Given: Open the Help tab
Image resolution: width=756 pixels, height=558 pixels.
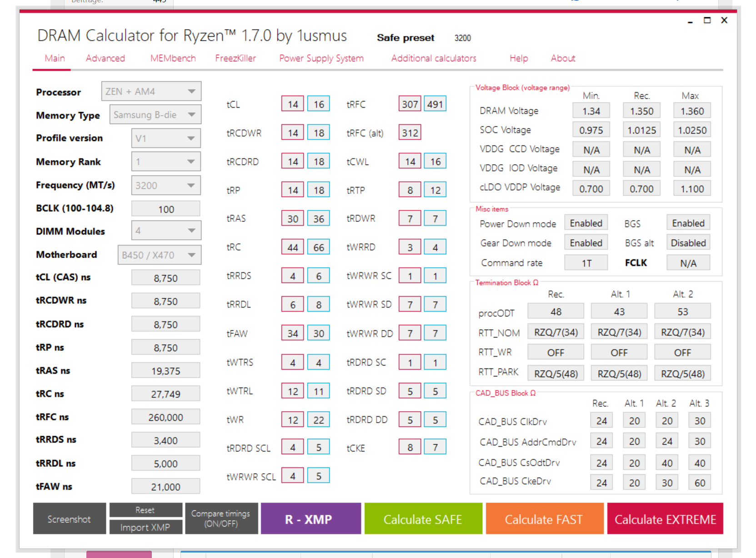Looking at the screenshot, I should (519, 58).
